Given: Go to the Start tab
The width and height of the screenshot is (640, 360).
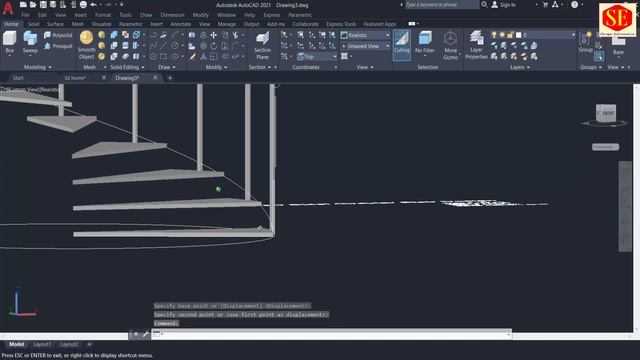Looking at the screenshot, I should pos(18,78).
